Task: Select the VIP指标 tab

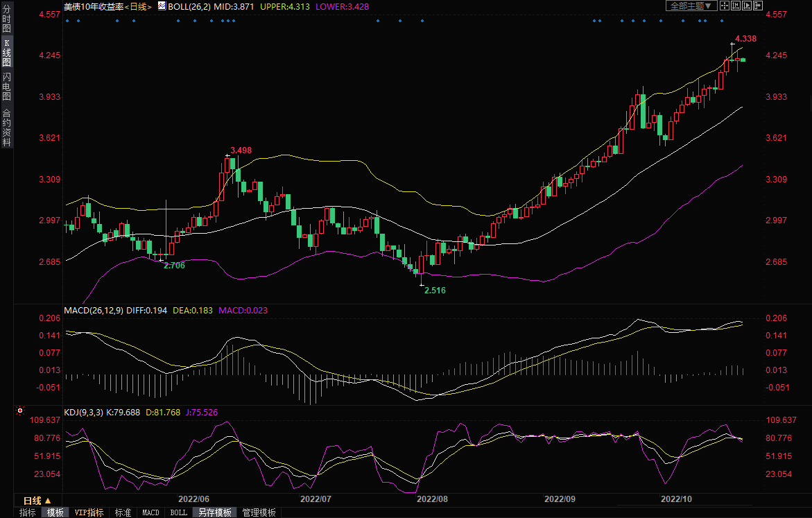Action: [x=89, y=512]
